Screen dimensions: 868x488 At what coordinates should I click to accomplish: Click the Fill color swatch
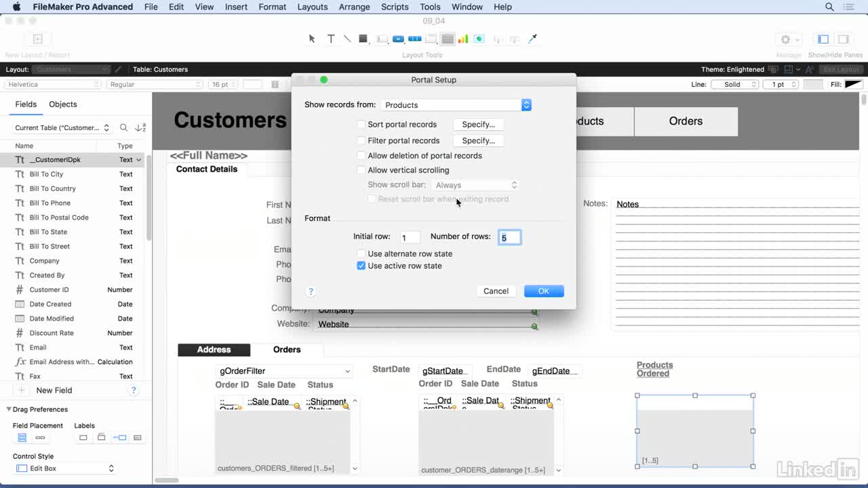tap(853, 85)
